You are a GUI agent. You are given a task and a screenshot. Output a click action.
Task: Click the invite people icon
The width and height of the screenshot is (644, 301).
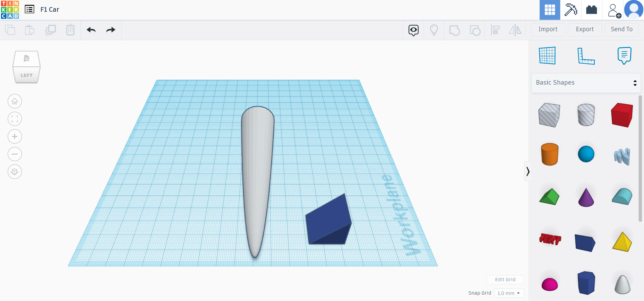[x=614, y=10]
